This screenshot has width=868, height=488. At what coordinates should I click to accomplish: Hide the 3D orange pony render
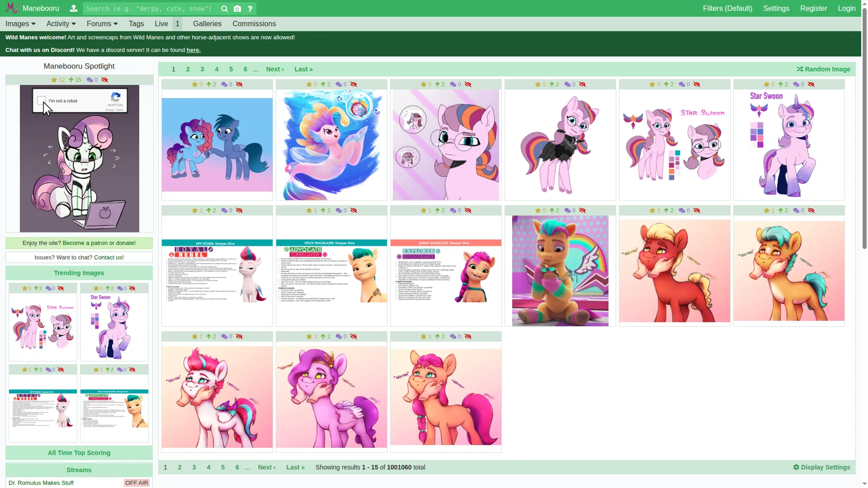583,211
